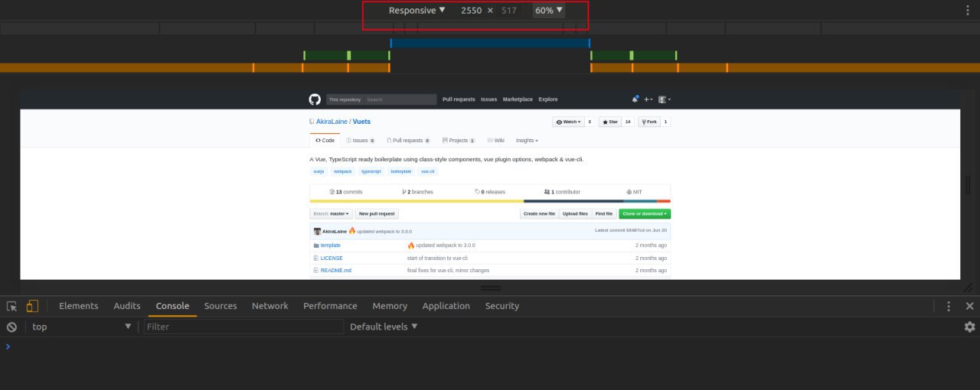Click the README.md file icon
Viewport: 980px width, 390px height.
tap(315, 270)
